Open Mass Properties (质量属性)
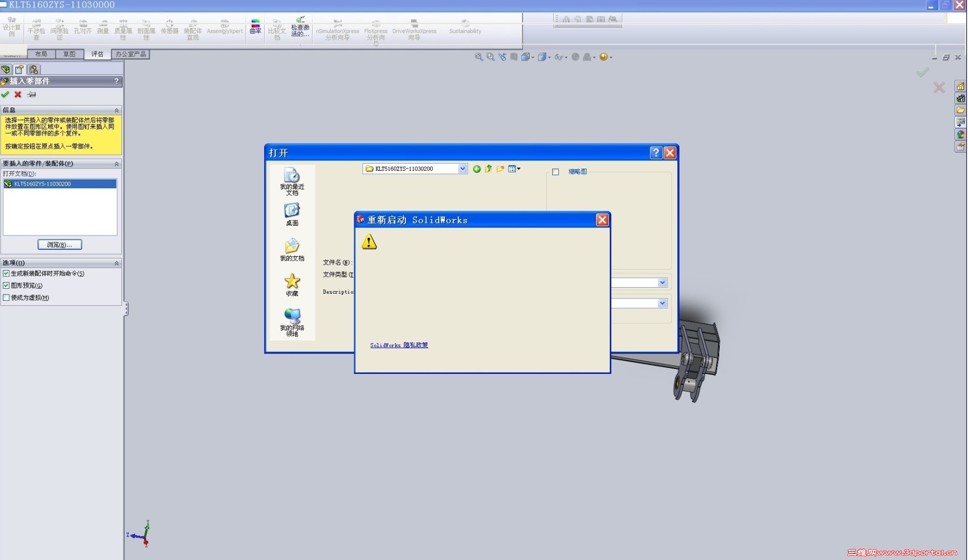This screenshot has width=968, height=560. click(x=123, y=30)
